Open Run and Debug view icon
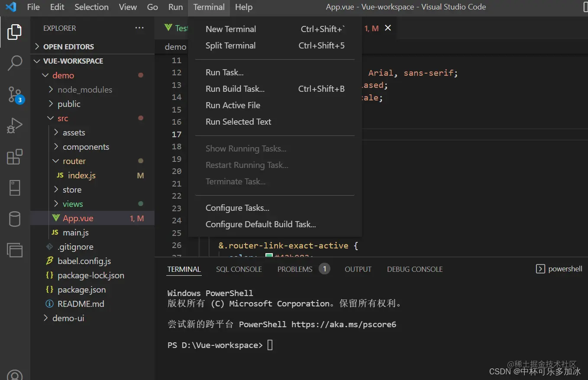The image size is (588, 380). click(15, 126)
